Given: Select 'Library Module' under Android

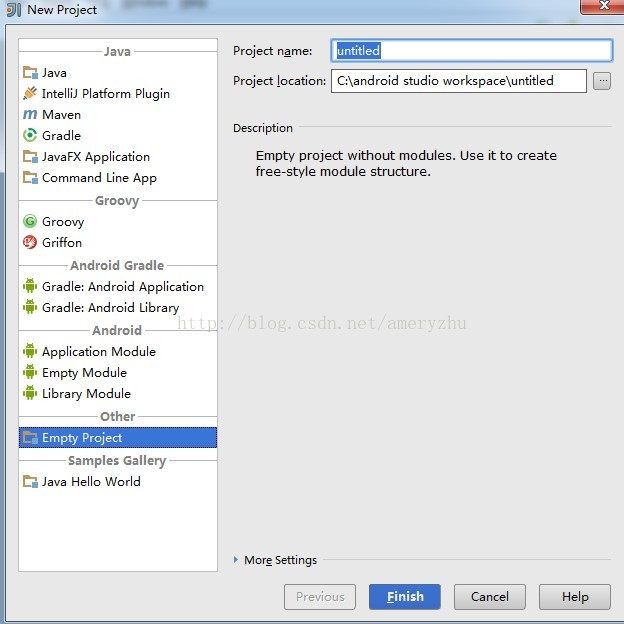Looking at the screenshot, I should [x=86, y=394].
